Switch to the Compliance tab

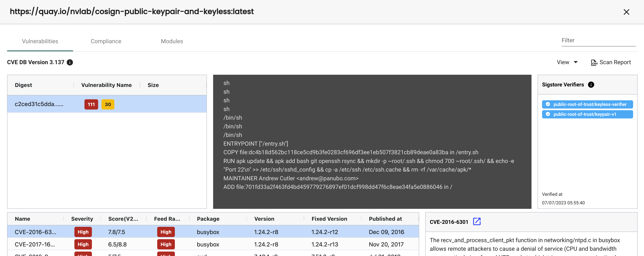click(106, 41)
